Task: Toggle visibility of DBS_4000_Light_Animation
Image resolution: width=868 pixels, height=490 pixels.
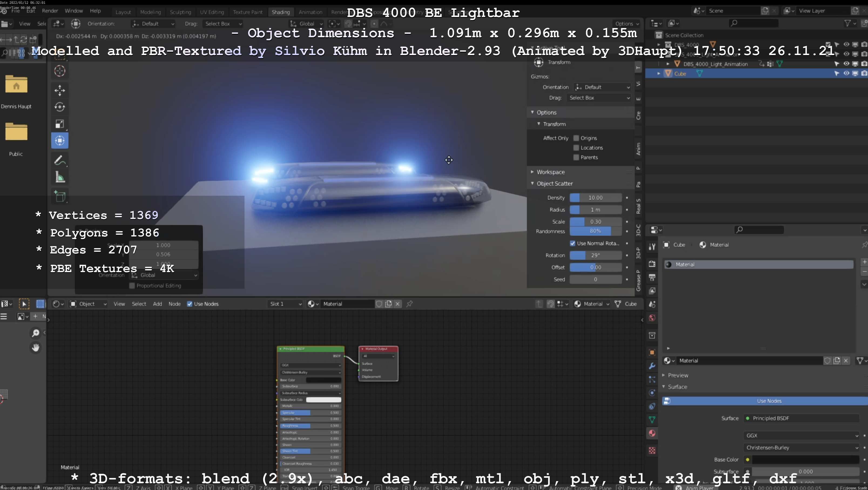Action: point(846,64)
